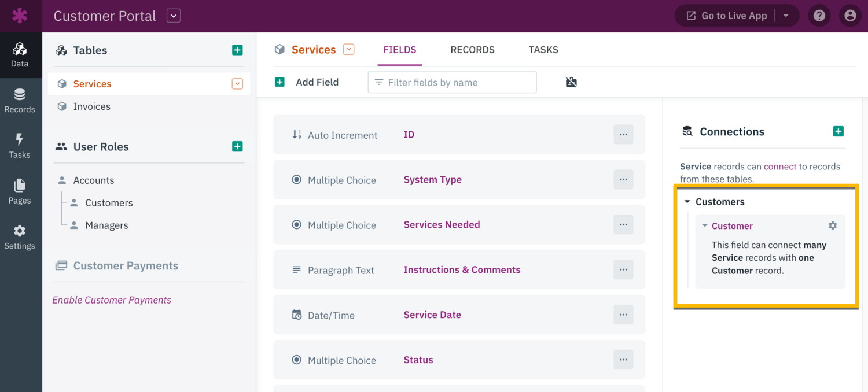
Task: Open the Records section in sidebar
Action: (x=20, y=101)
